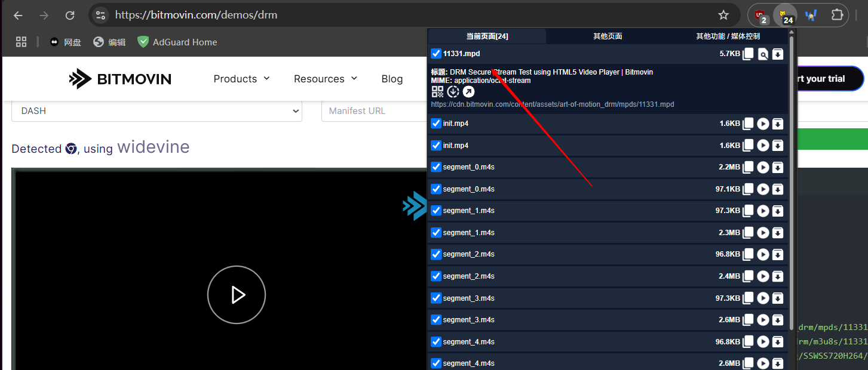Open the Chrome extensions puzzle menu
Viewport: 868px width, 370px height.
(x=837, y=16)
